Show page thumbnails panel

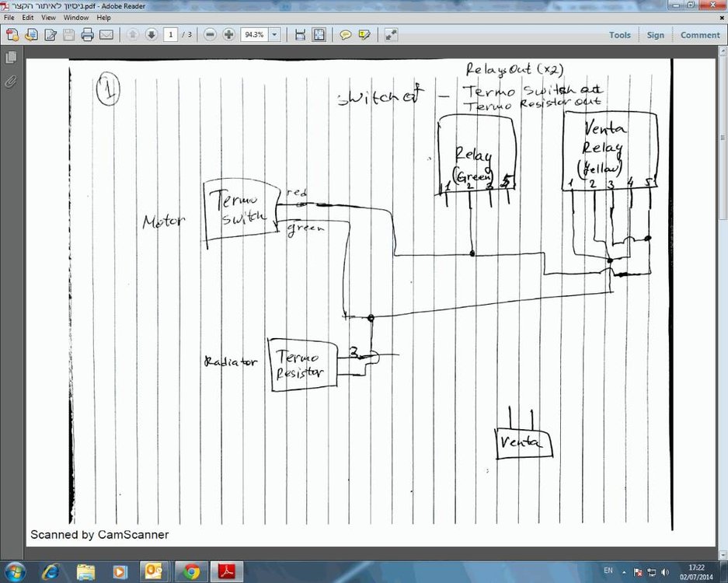click(10, 58)
